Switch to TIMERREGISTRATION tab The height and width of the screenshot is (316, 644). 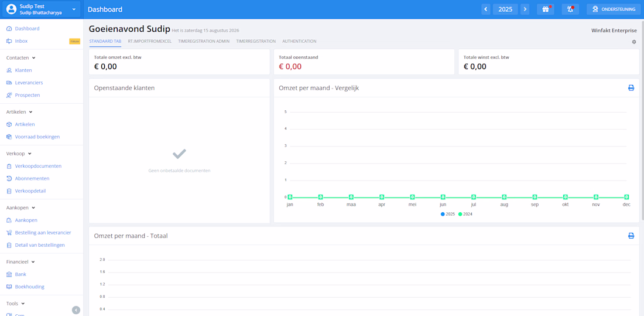[x=256, y=42]
